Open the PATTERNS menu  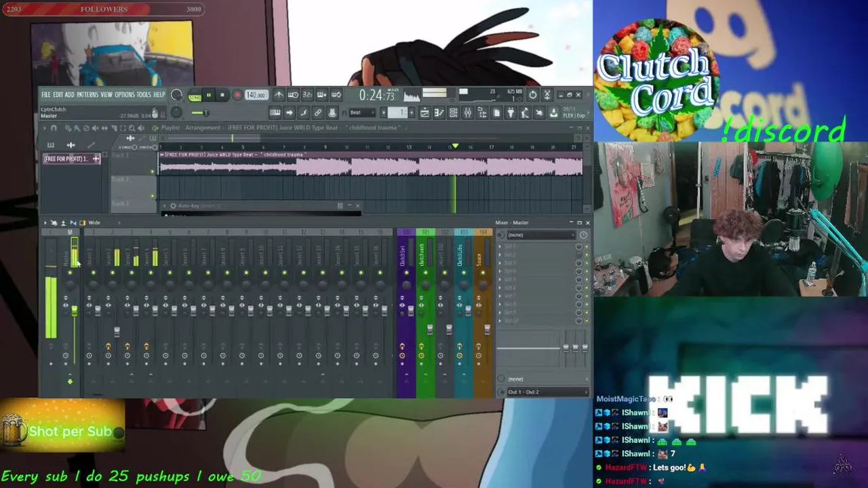[x=87, y=95]
